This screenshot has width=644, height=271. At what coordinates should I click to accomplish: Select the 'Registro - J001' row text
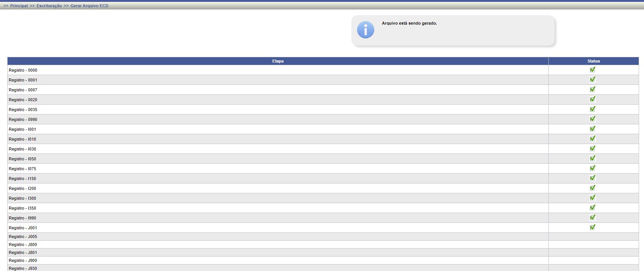[x=23, y=228]
